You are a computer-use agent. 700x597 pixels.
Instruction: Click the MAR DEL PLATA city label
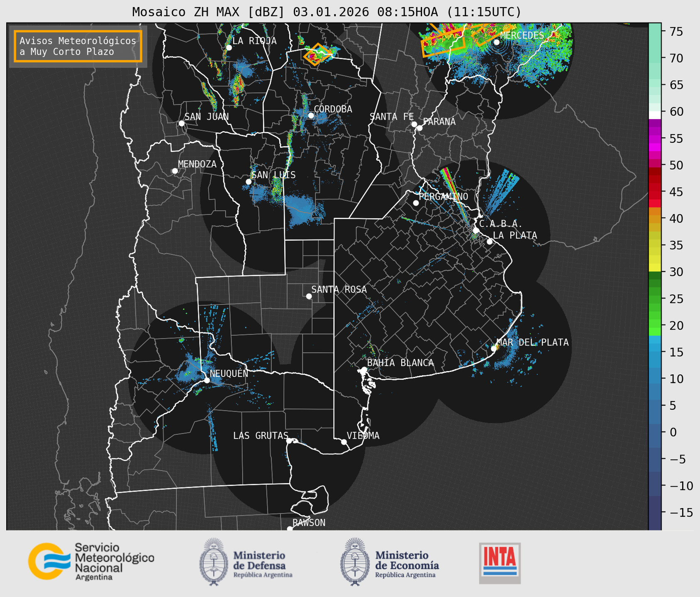tap(532, 343)
